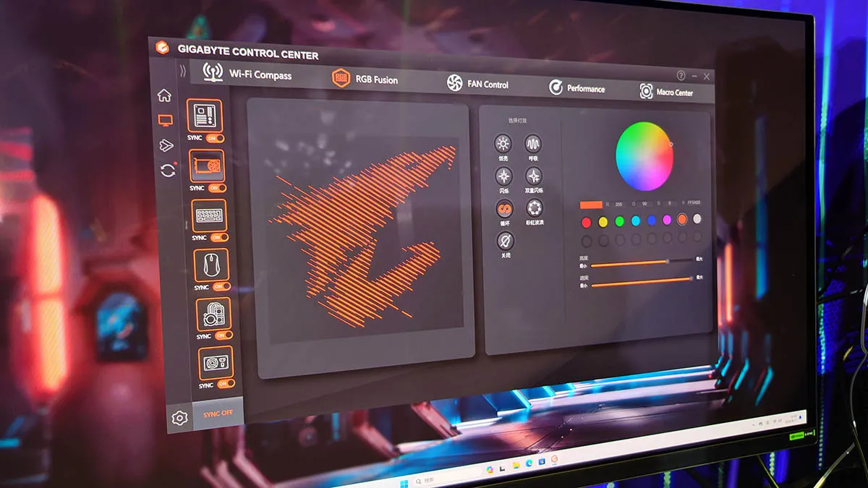Choose the rainbow wave ring effect
The height and width of the screenshot is (488, 868).
tap(535, 209)
